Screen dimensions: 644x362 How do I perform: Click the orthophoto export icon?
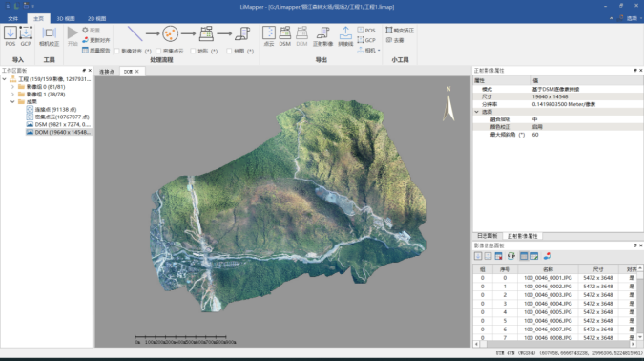tap(322, 36)
